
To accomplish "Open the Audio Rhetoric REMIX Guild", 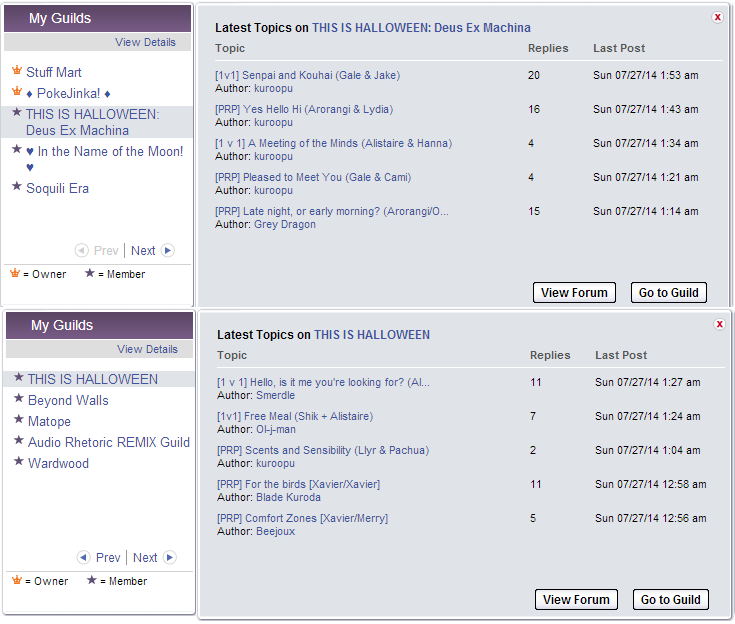I will (x=109, y=443).
